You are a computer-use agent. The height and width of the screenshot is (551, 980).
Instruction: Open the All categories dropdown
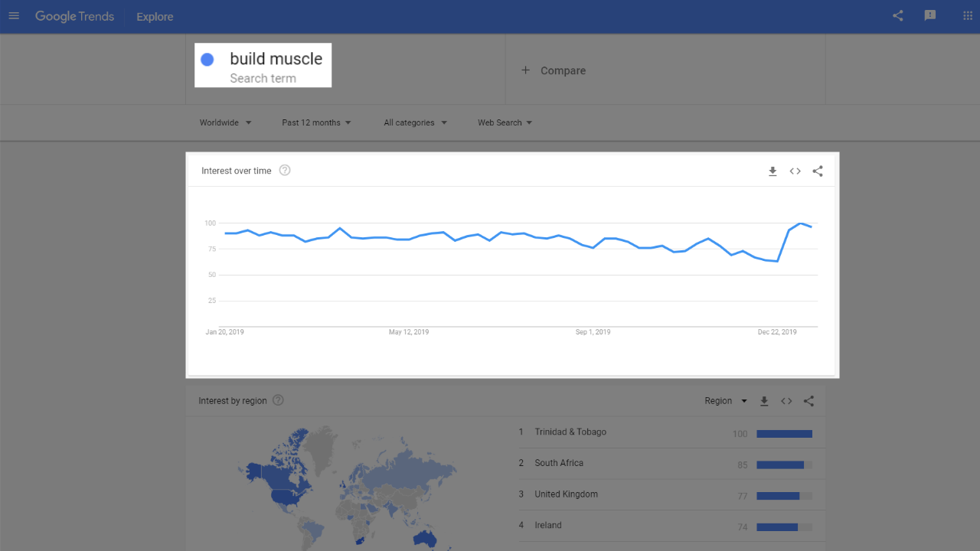[x=416, y=122]
